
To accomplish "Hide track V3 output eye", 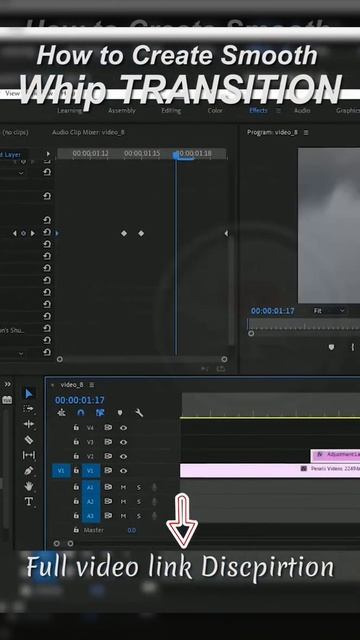I will click(x=123, y=442).
